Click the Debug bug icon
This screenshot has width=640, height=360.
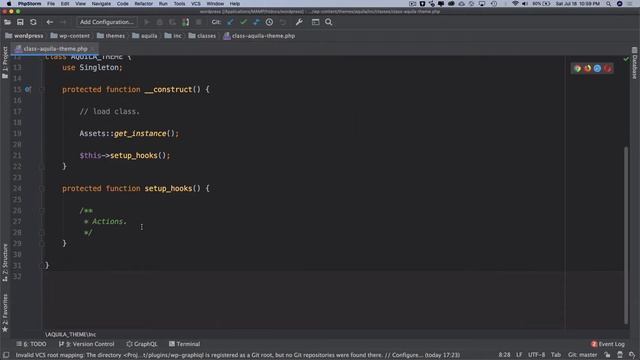[160, 22]
